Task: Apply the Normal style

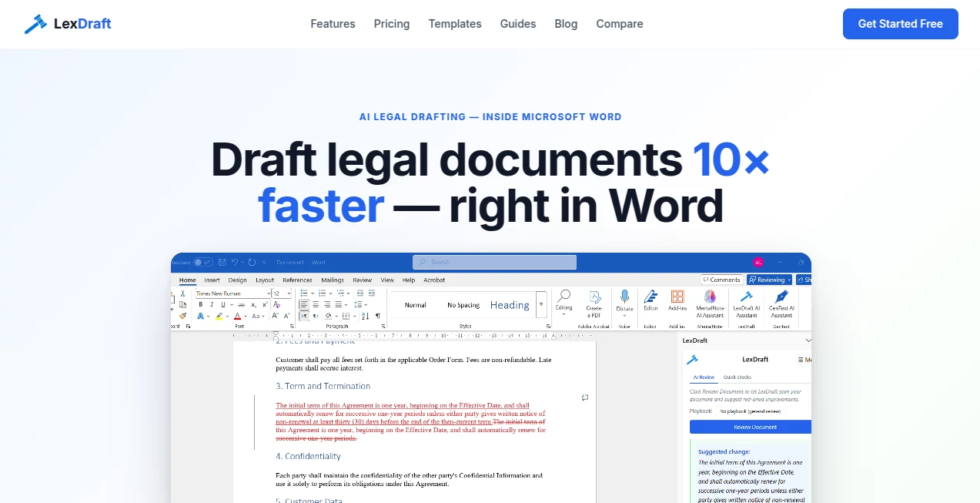Action: [415, 305]
